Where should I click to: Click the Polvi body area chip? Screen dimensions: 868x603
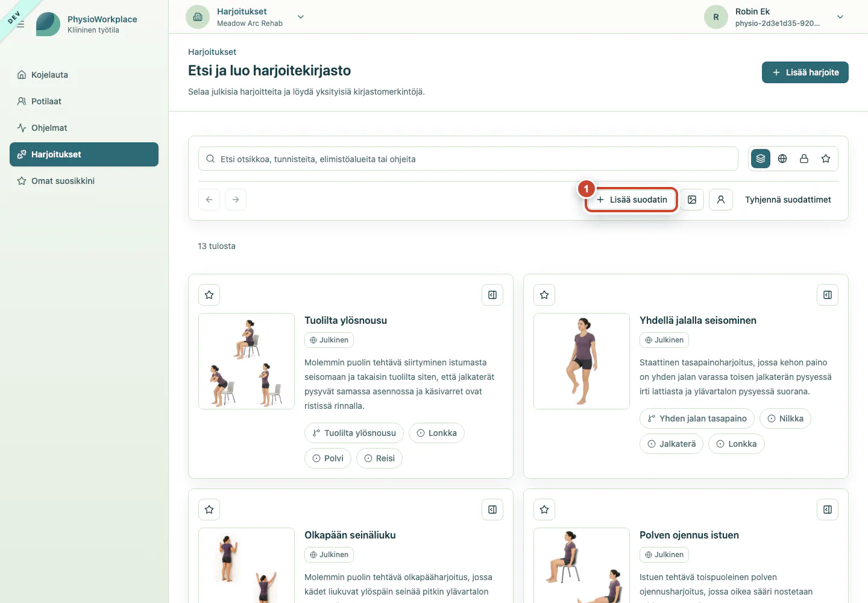(x=328, y=458)
